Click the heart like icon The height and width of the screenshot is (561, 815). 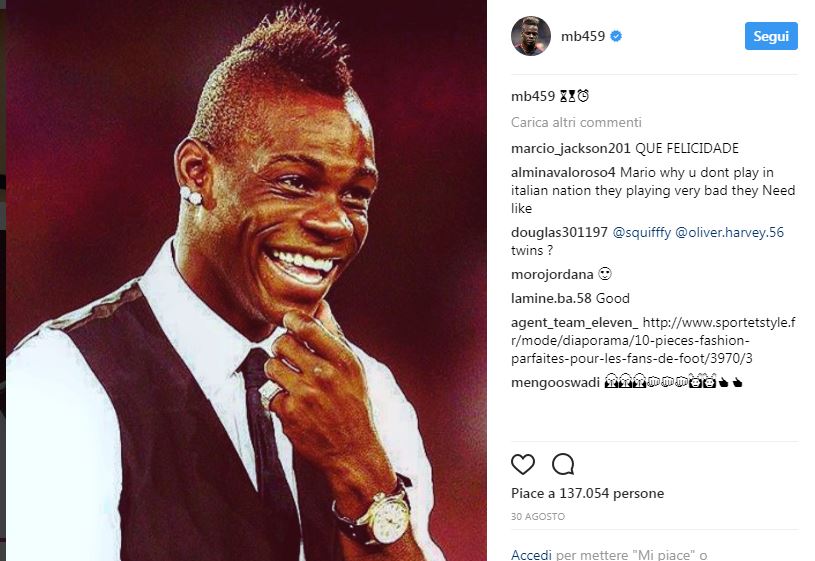(x=523, y=464)
